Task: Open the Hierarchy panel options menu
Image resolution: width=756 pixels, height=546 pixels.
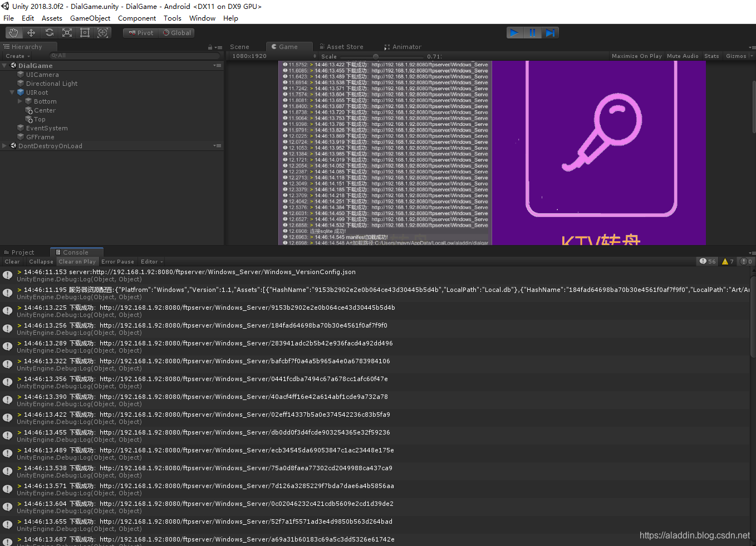Action: [219, 47]
